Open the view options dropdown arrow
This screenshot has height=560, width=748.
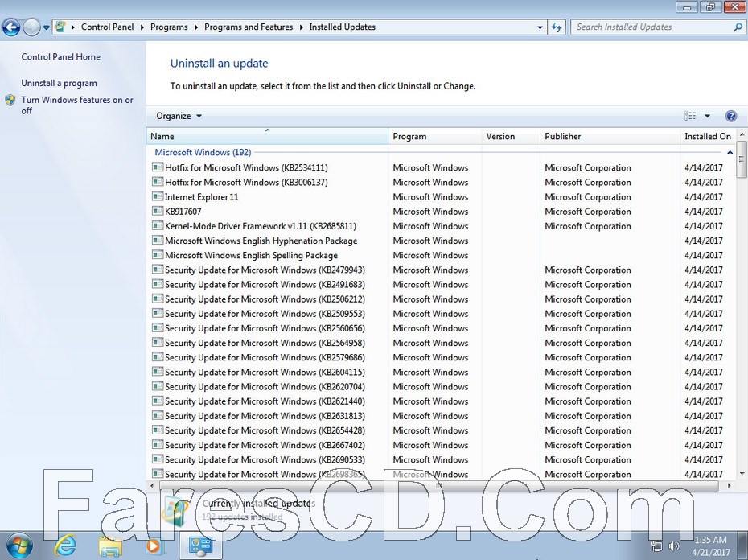click(x=708, y=116)
